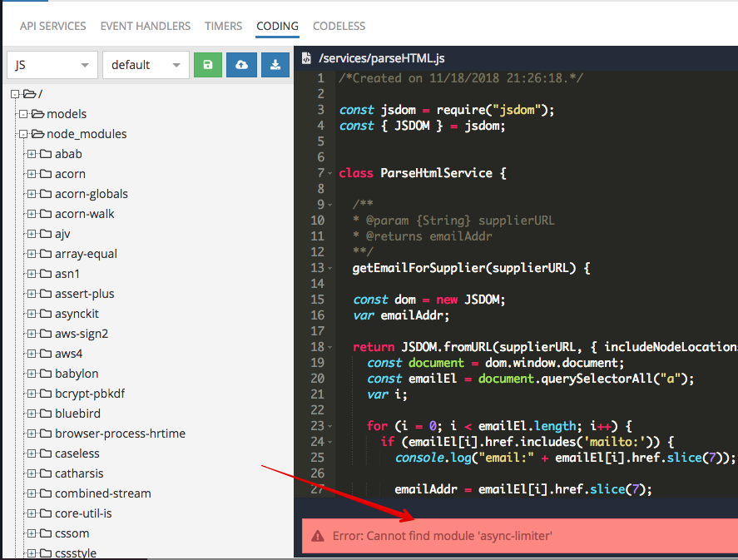Expand the aws4 folder node
The width and height of the screenshot is (738, 560).
tap(32, 354)
